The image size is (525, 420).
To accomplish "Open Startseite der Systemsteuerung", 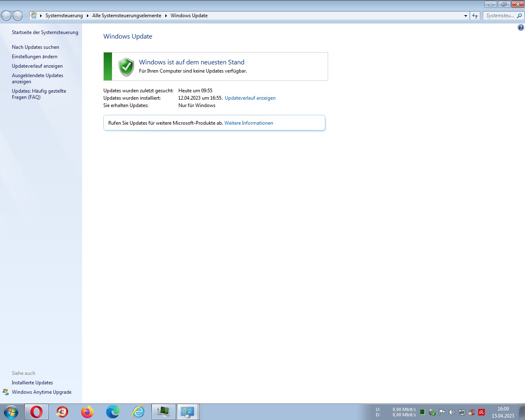I will pyautogui.click(x=45, y=32).
